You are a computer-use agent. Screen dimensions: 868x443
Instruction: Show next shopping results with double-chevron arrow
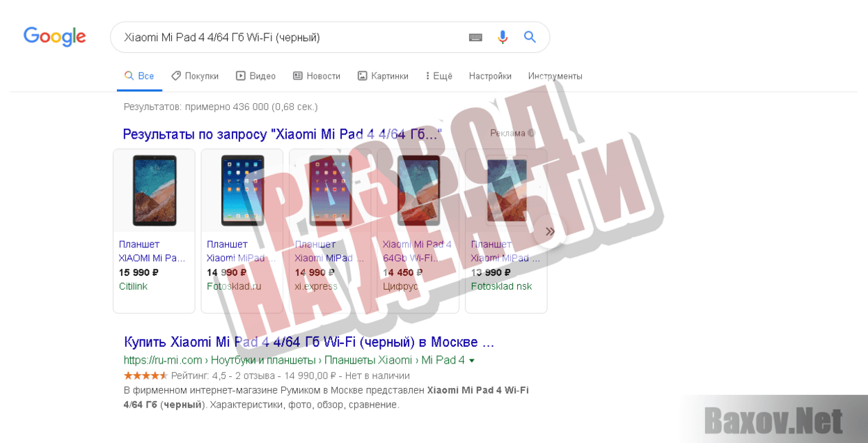(x=550, y=231)
